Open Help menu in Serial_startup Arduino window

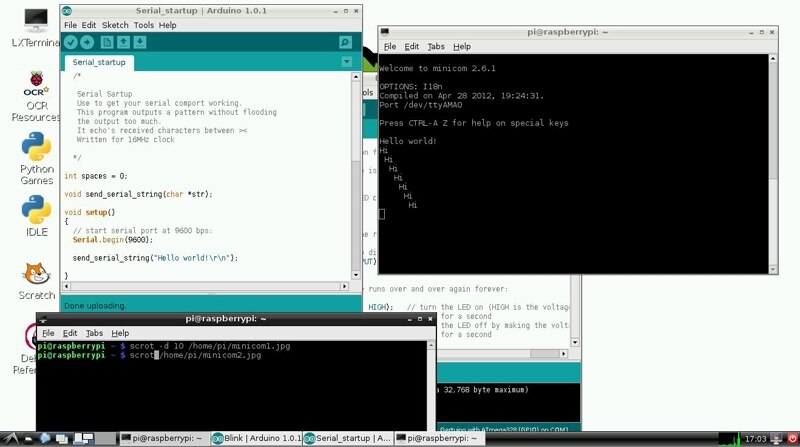(x=167, y=25)
